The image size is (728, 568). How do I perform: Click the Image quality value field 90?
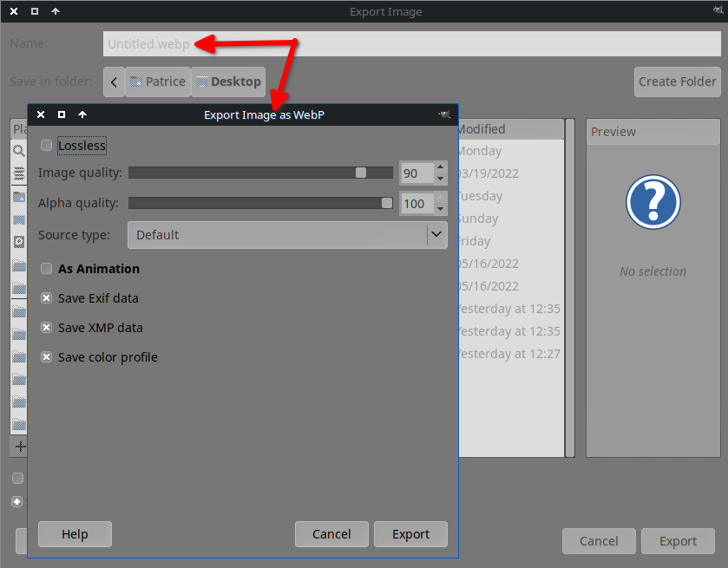tap(416, 173)
